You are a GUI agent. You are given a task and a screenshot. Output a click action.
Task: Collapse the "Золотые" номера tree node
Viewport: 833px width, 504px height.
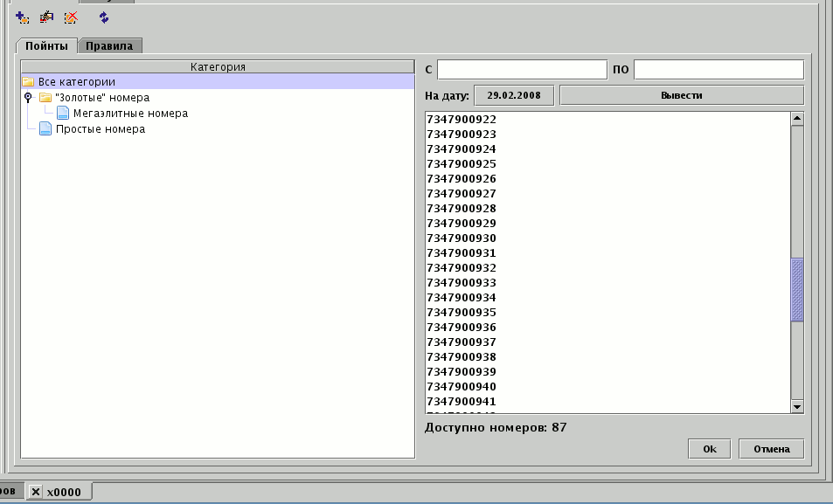click(28, 97)
